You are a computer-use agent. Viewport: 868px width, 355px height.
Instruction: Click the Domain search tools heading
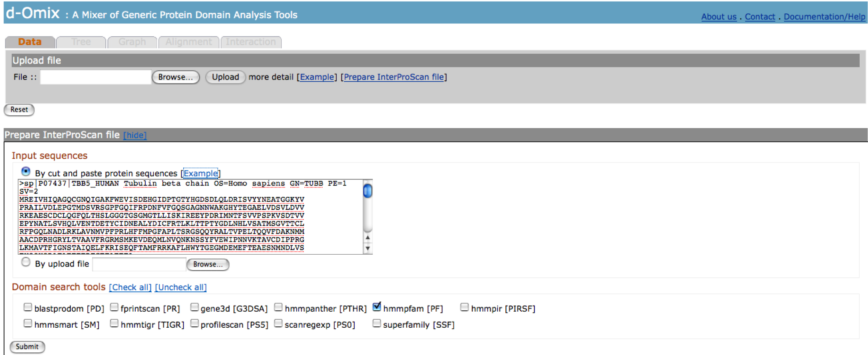click(x=59, y=287)
